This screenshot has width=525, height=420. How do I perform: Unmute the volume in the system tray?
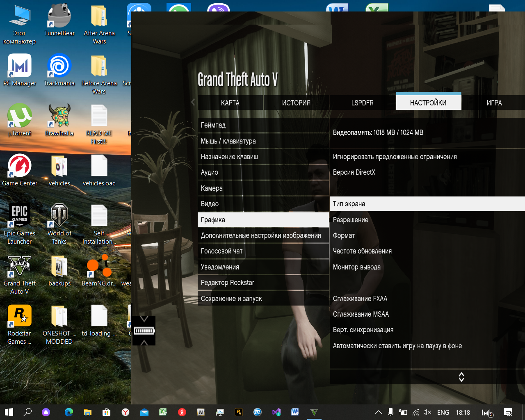427,413
